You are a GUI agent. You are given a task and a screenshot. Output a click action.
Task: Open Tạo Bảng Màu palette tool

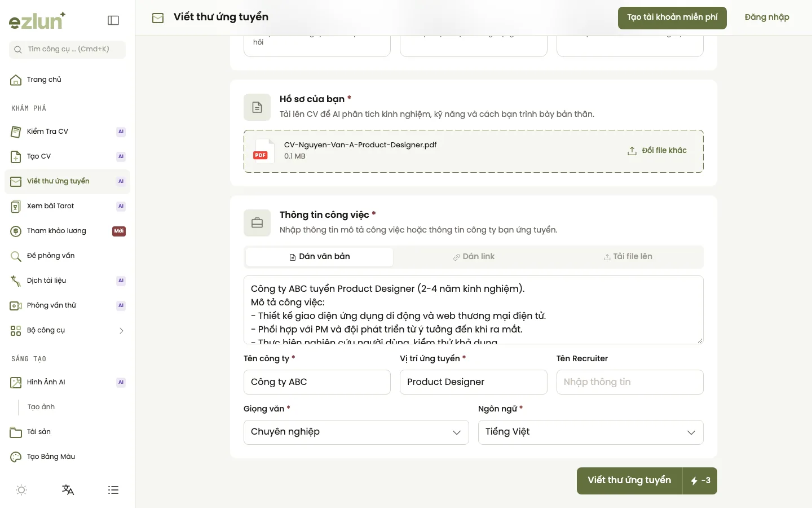pos(67,457)
